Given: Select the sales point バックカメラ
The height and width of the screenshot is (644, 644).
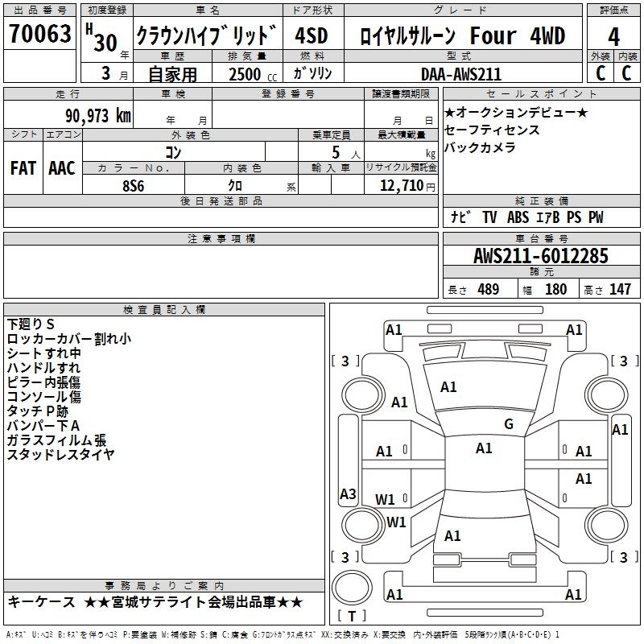Looking at the screenshot, I should pyautogui.click(x=480, y=147).
